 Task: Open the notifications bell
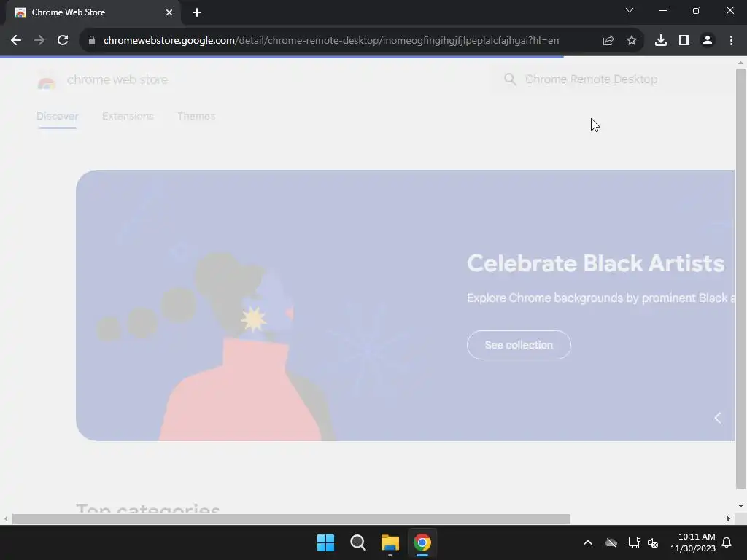click(727, 542)
